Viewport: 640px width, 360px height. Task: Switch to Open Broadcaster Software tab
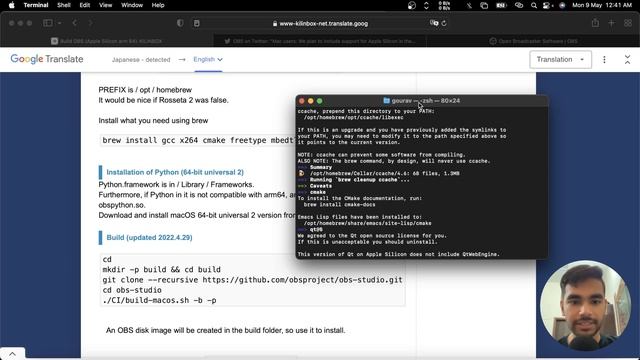(x=533, y=41)
